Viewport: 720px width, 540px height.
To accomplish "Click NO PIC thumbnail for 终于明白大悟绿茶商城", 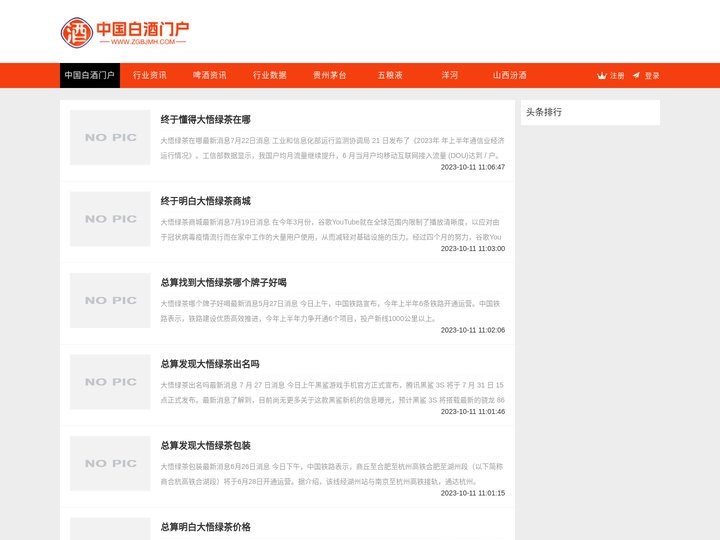I will 110,219.
